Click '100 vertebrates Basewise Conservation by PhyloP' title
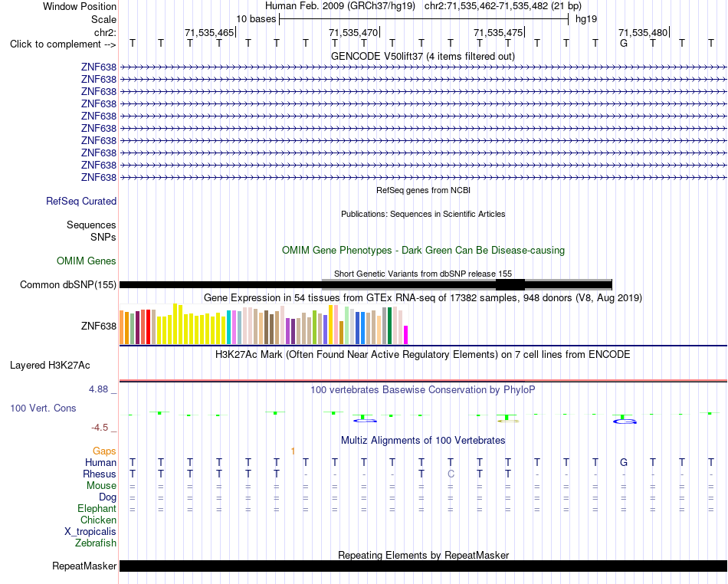This screenshot has width=728, height=584. point(423,390)
